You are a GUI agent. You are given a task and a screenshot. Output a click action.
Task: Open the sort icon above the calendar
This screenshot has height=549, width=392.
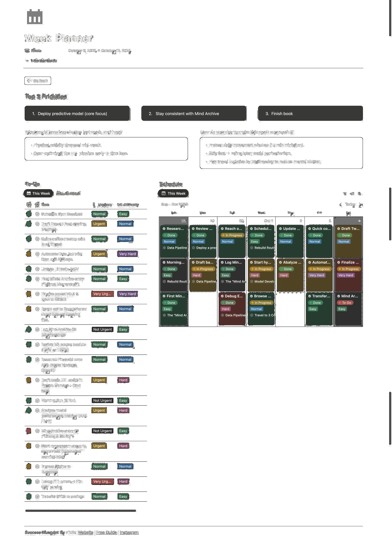[x=352, y=194]
